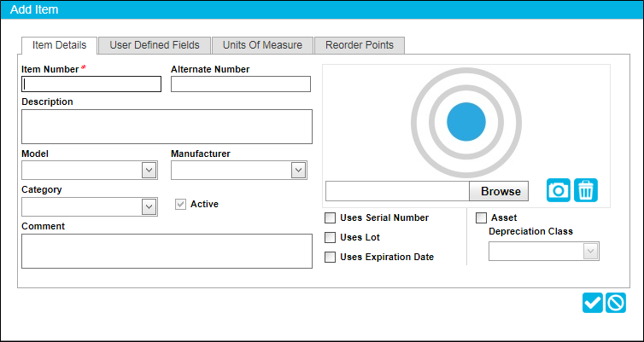The height and width of the screenshot is (342, 644).
Task: Toggle the Uses Serial Number checkbox
Action: pos(330,217)
